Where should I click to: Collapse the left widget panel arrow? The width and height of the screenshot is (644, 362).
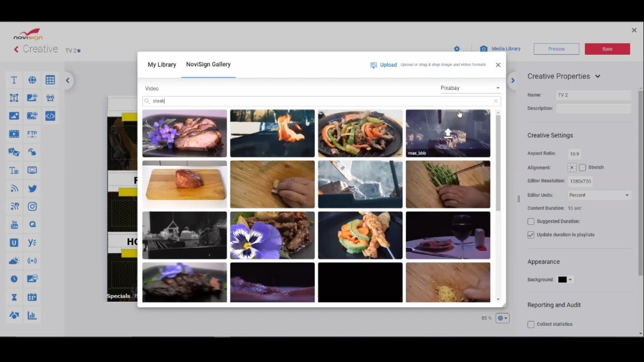click(67, 80)
